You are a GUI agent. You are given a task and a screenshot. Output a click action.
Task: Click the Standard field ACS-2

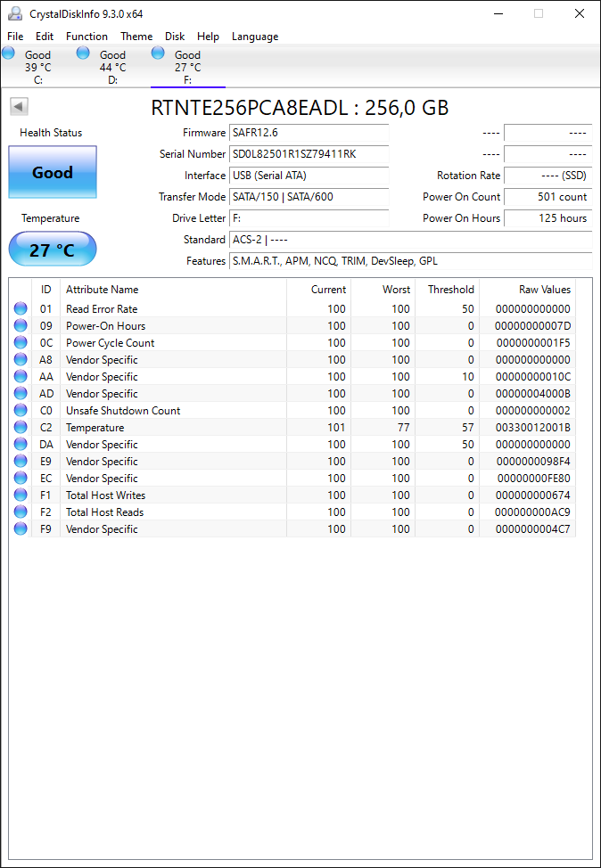pyautogui.click(x=410, y=240)
